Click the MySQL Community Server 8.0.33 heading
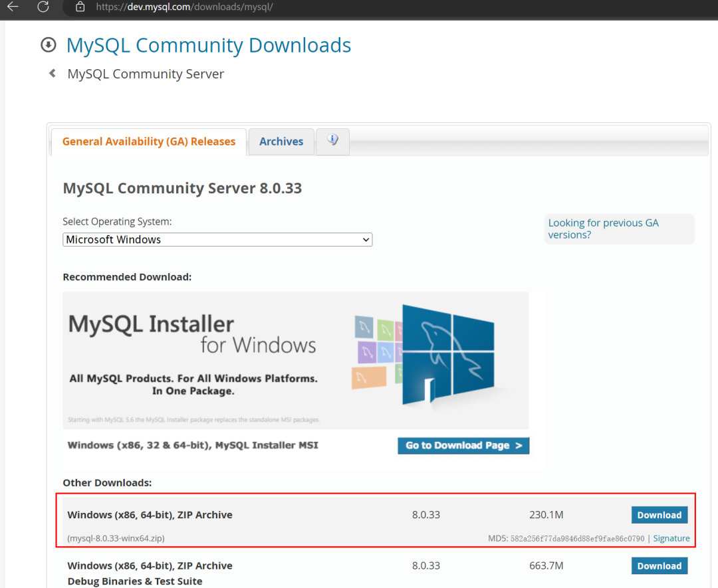Screen dimensions: 718x588 pos(182,188)
